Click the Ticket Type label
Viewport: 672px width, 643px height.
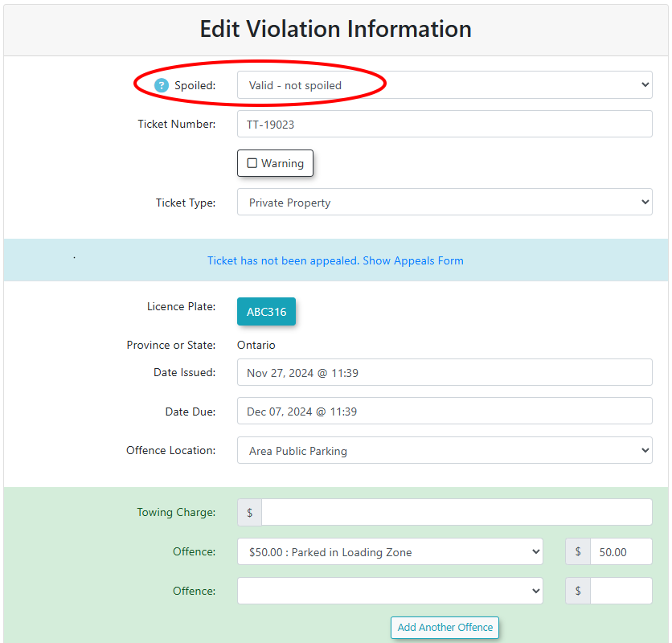point(186,203)
